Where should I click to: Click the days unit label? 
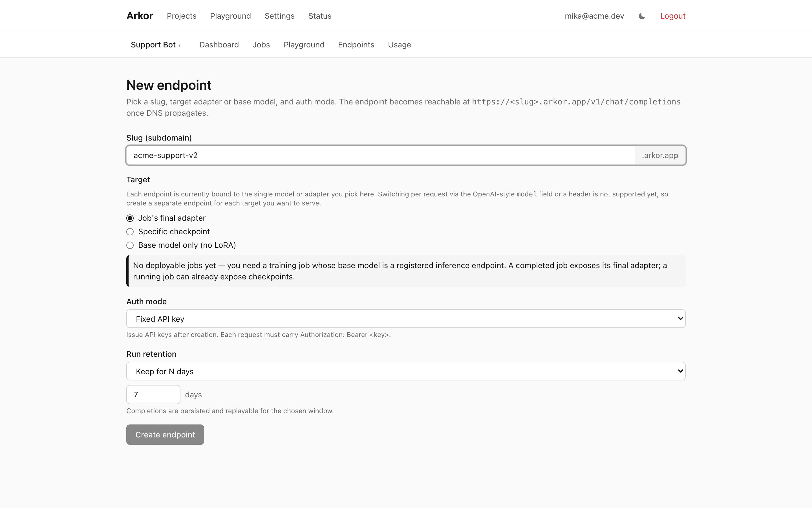pyautogui.click(x=193, y=395)
